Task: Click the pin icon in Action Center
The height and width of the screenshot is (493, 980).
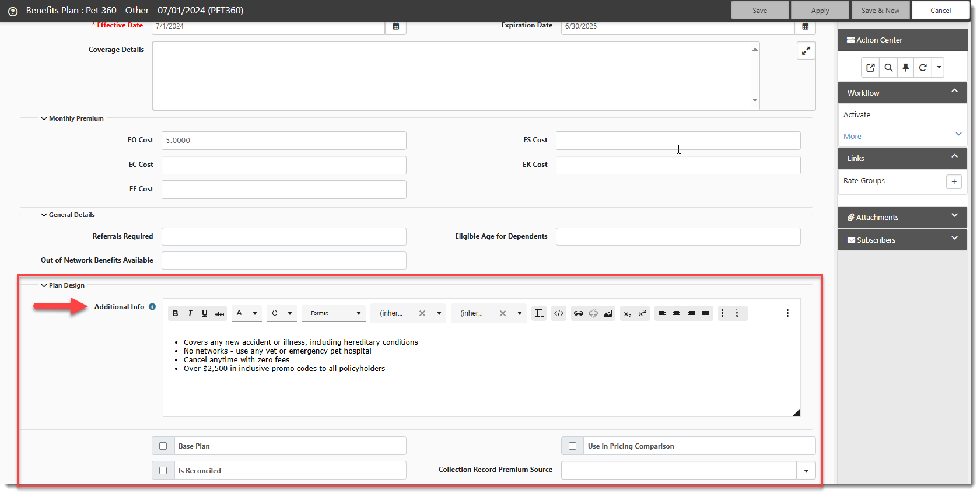Action: tap(905, 68)
